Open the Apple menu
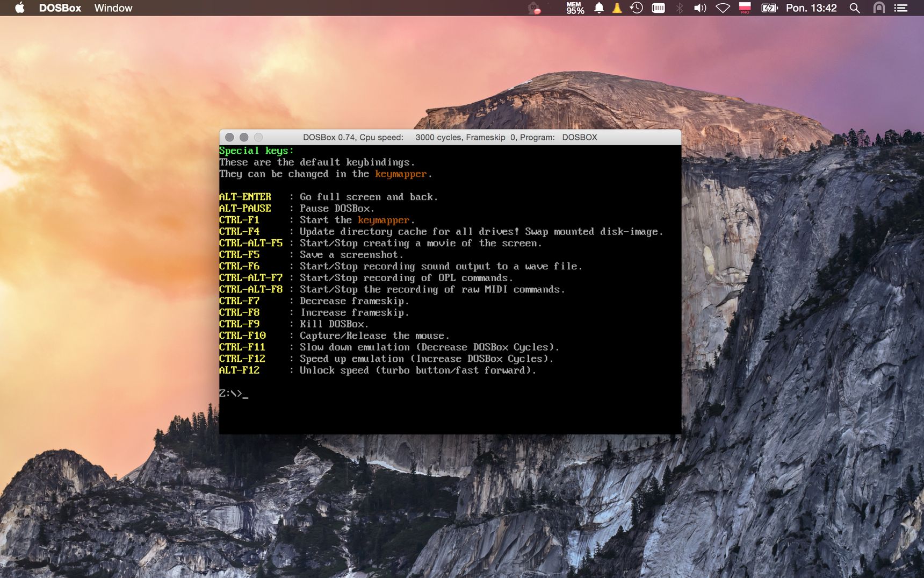The image size is (924, 578). [20, 8]
